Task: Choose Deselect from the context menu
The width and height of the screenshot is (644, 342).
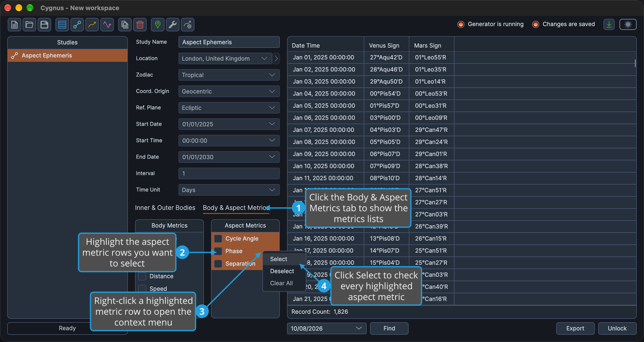Action: [284, 271]
